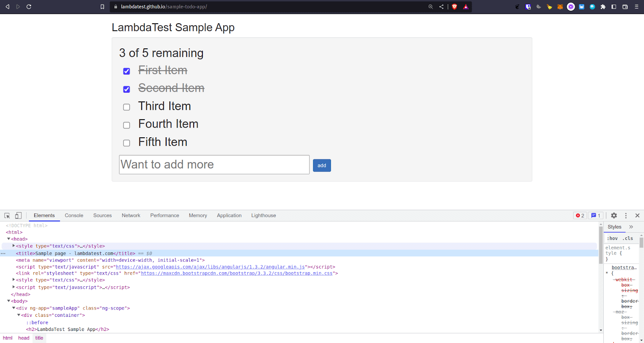Collapse the body element node
This screenshot has width=644, height=343.
(8, 301)
